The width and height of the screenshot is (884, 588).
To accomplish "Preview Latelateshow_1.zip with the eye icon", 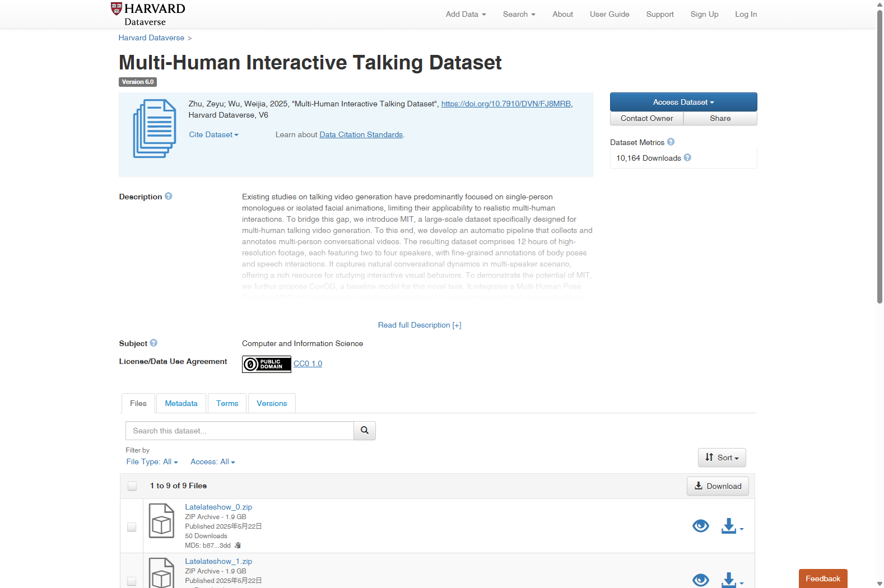I will (700, 580).
